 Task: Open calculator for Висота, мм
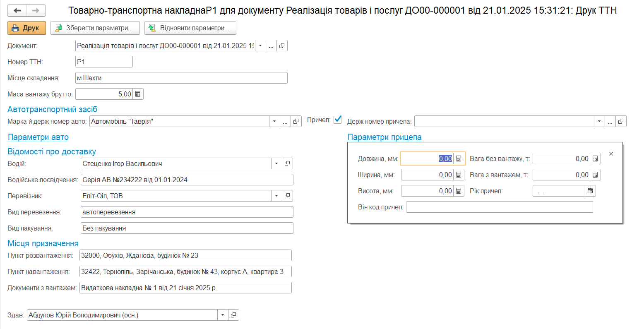(x=459, y=191)
